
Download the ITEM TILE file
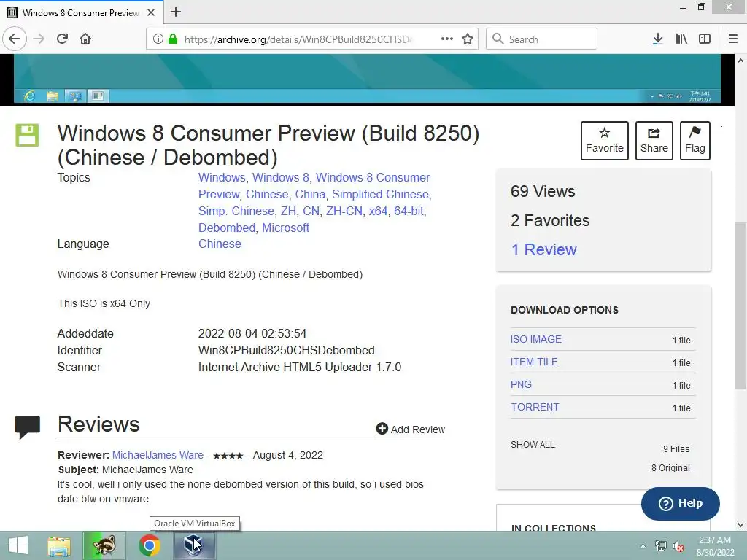(534, 362)
